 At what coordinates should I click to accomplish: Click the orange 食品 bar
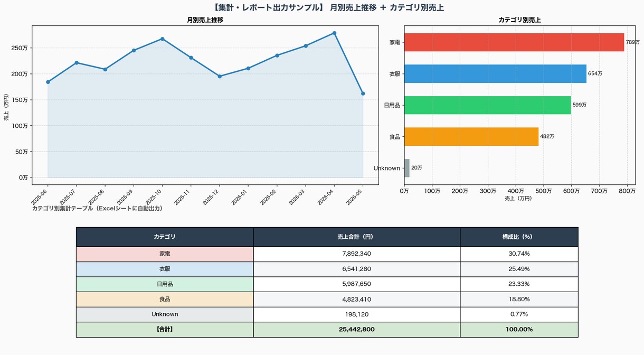(x=471, y=136)
